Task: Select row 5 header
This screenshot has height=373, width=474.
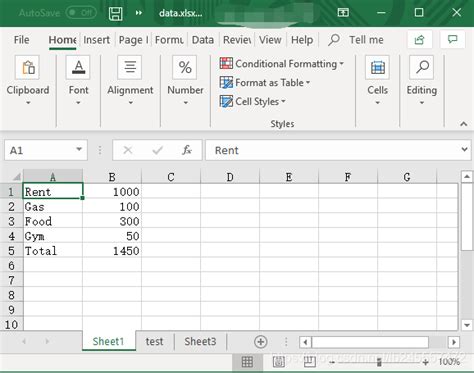Action: 11,251
